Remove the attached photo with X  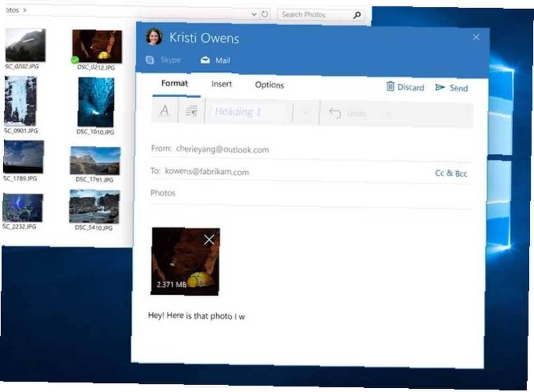(209, 240)
